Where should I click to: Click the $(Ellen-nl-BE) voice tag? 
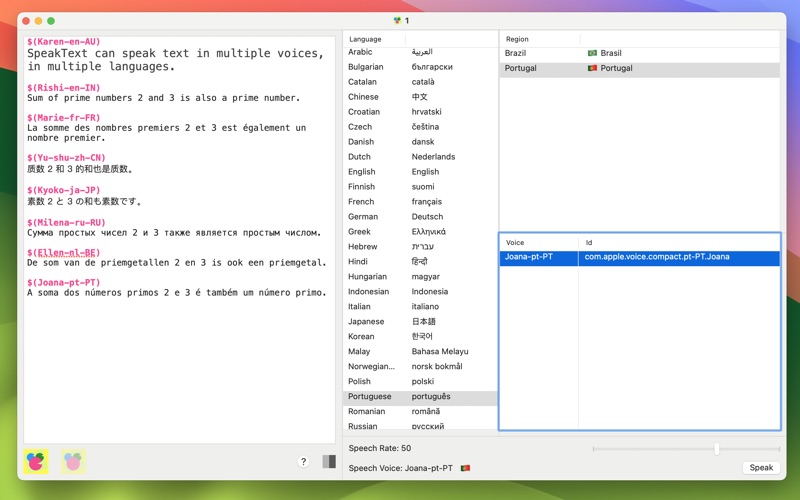[x=64, y=253]
